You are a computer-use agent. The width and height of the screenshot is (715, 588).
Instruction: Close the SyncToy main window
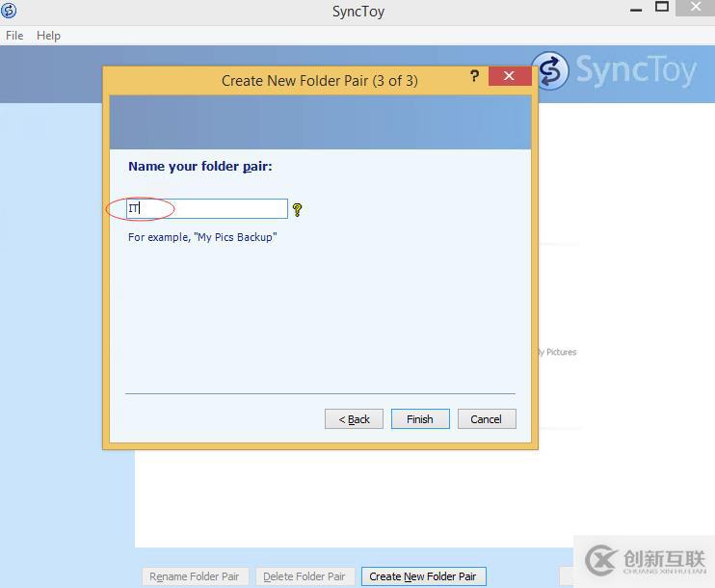pos(695,8)
